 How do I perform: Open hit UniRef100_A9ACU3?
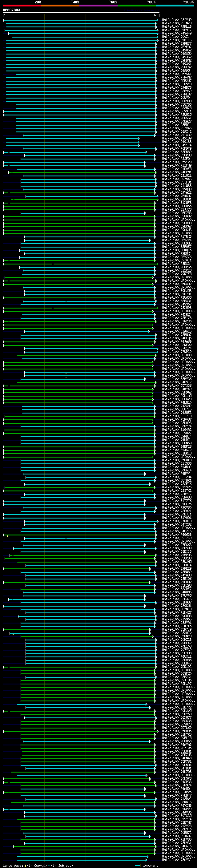pyautogui.click(x=177, y=230)
